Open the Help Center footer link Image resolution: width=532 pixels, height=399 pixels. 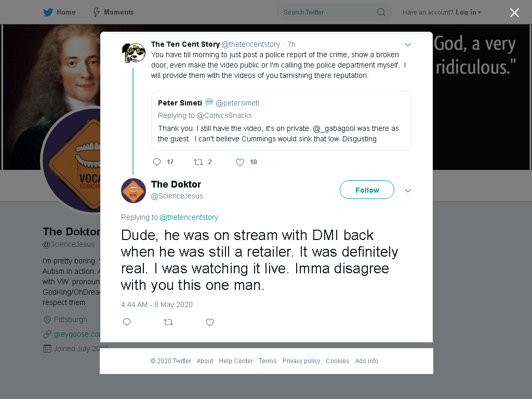(x=236, y=361)
